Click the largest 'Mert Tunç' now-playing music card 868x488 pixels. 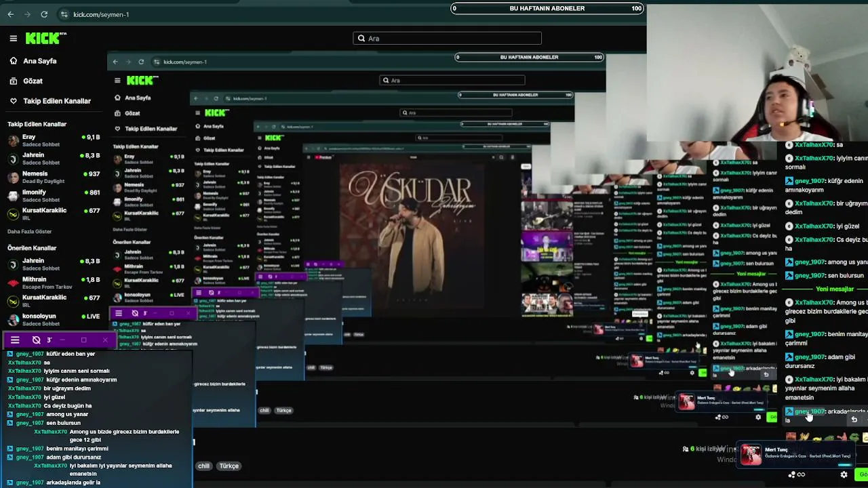coord(795,454)
